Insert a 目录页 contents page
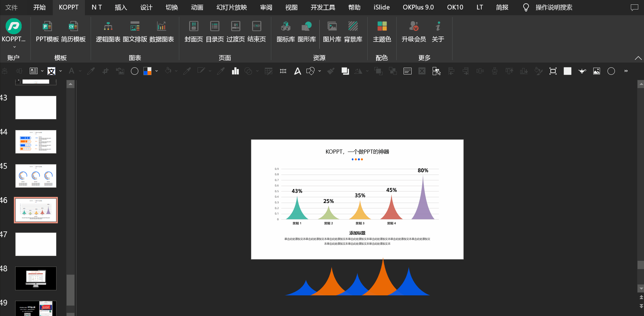The height and width of the screenshot is (316, 644). (x=215, y=31)
